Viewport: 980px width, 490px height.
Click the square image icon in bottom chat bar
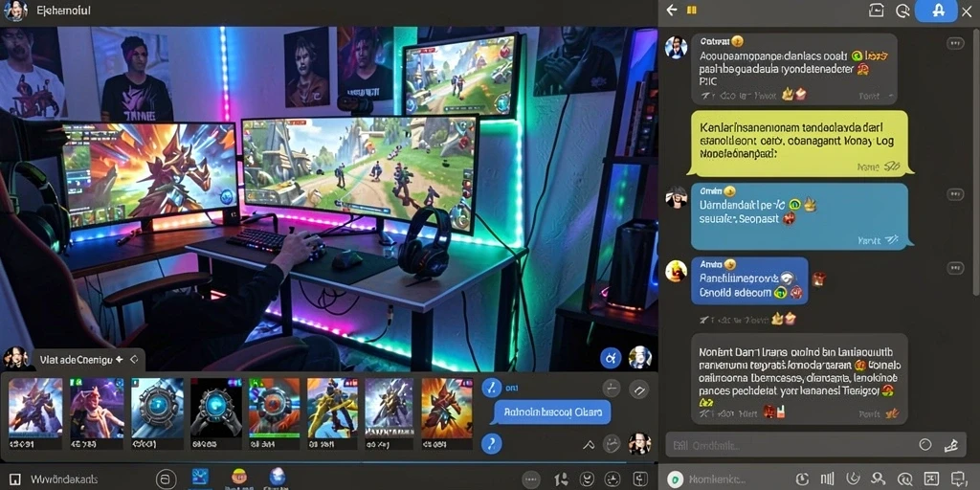[929, 479]
